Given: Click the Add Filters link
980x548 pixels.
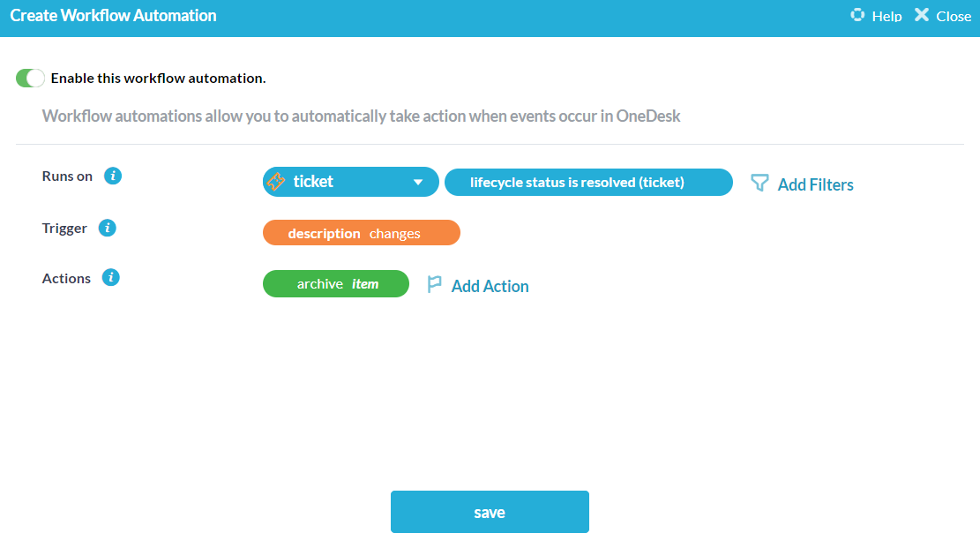Looking at the screenshot, I should 815,184.
